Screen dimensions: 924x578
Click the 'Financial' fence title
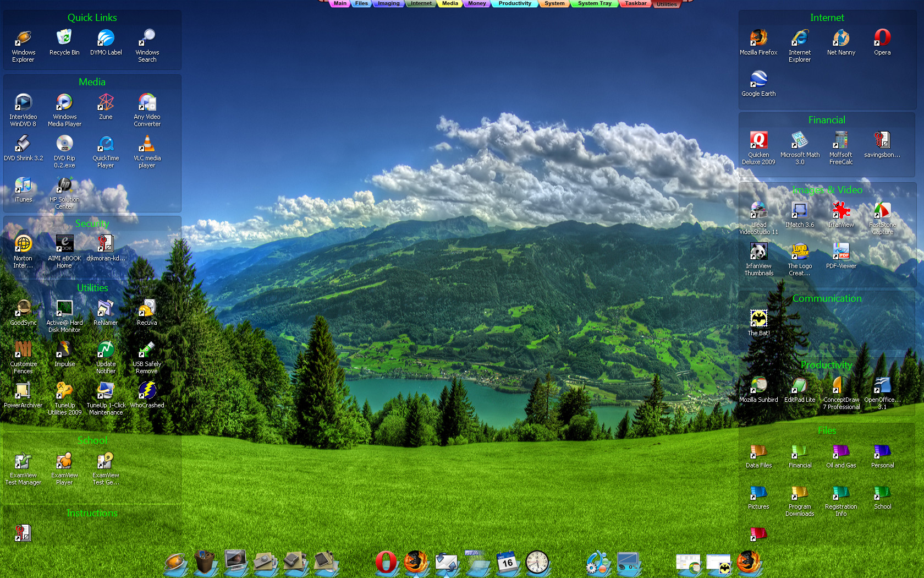tap(827, 120)
